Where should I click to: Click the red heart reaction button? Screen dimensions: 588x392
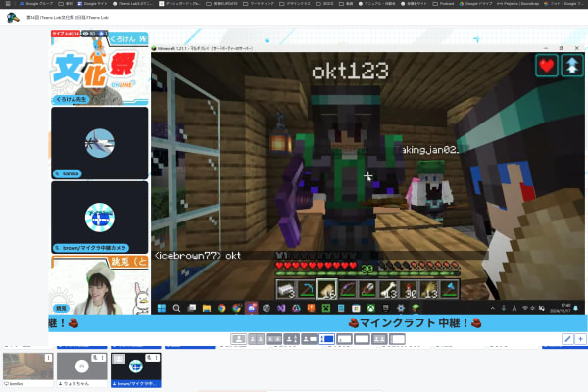545,66
